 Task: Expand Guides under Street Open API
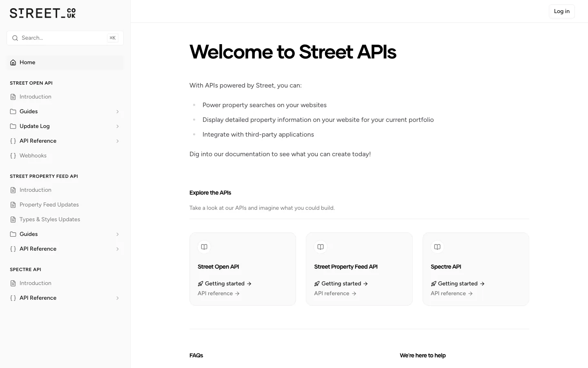(118, 112)
